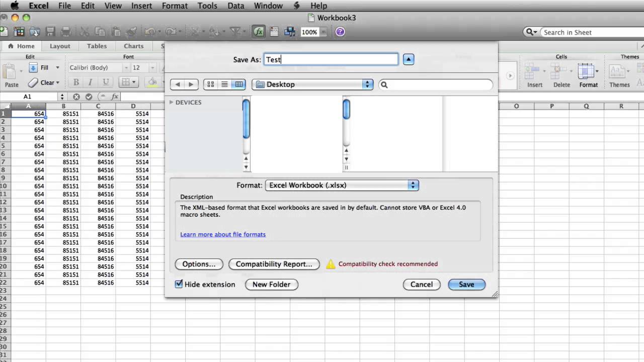Open the Tools menu
Viewport: 644px width, 362px height.
point(207,6)
